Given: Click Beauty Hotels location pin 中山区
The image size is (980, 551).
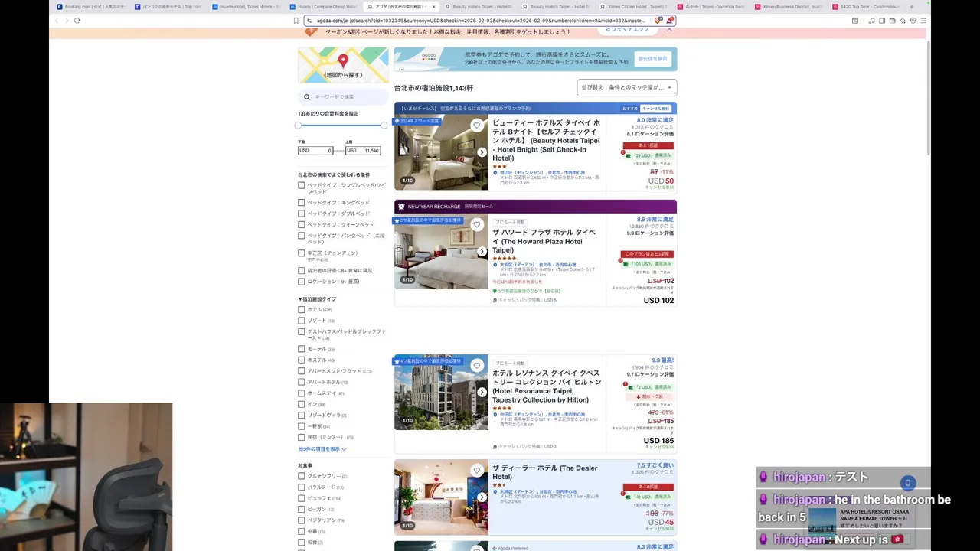Looking at the screenshot, I should click(x=495, y=173).
